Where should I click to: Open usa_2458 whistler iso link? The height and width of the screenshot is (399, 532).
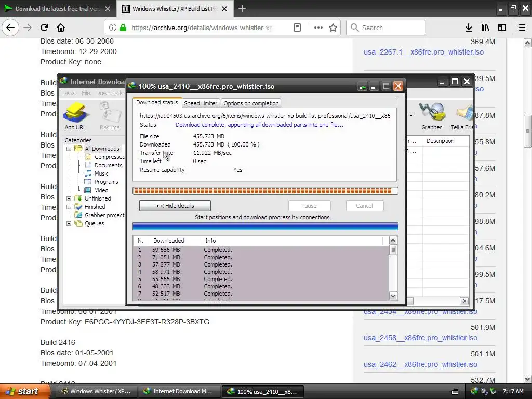pyautogui.click(x=420, y=338)
